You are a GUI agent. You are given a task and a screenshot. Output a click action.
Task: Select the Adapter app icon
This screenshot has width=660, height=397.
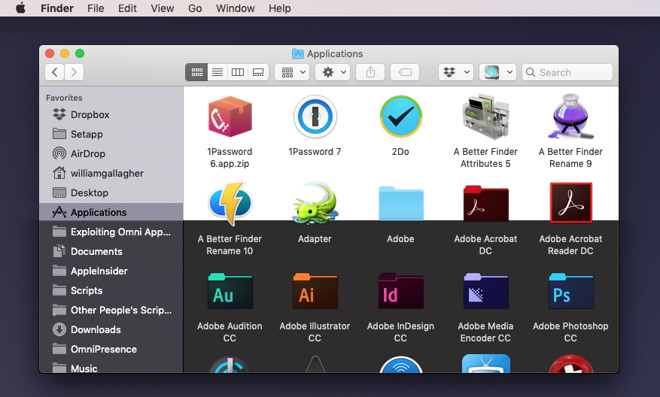pos(315,203)
